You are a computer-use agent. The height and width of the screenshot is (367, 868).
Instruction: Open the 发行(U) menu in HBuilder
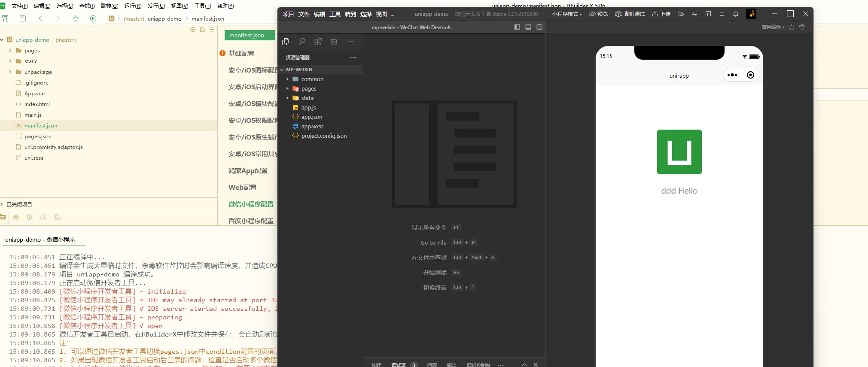point(156,6)
